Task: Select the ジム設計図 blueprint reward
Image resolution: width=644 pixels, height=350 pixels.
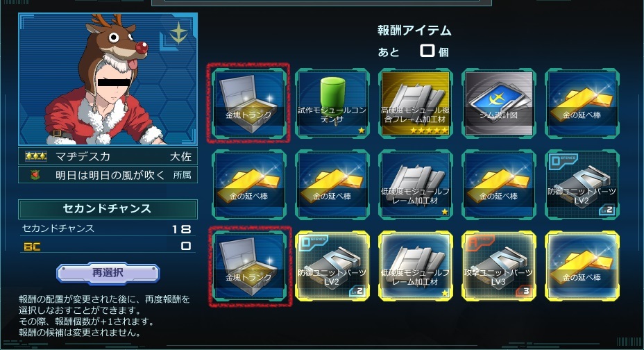Action: click(x=498, y=103)
